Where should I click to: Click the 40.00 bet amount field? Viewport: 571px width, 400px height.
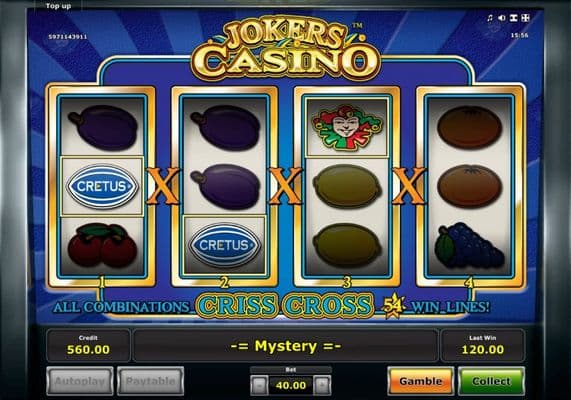(x=291, y=385)
